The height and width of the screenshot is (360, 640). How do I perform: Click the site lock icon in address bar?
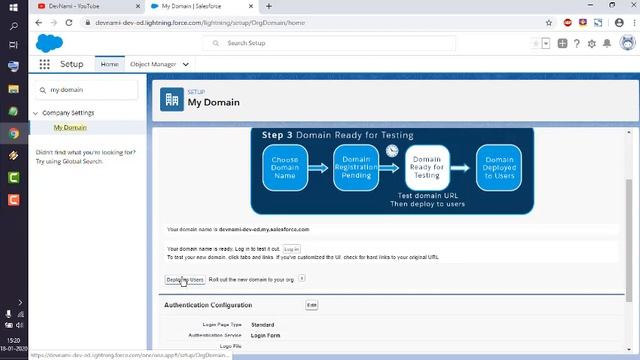(x=87, y=23)
